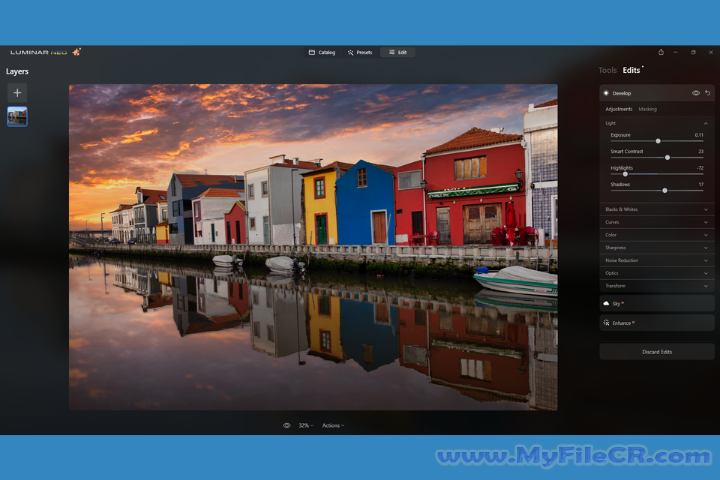
Task: Expand the Optics section
Action: tap(657, 273)
